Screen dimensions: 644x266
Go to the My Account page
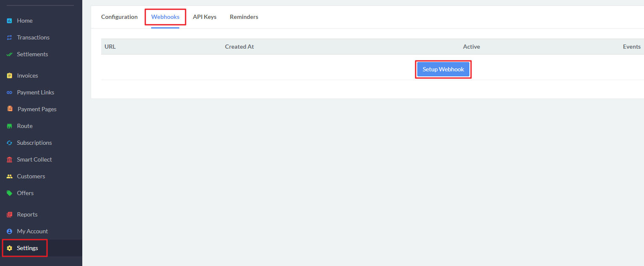pyautogui.click(x=32, y=231)
